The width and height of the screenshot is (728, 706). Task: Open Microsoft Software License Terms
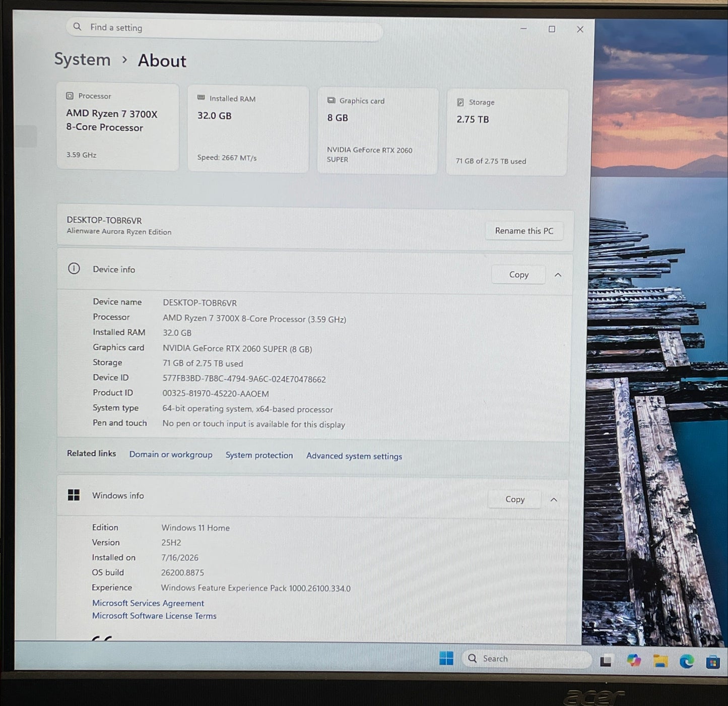tap(154, 616)
